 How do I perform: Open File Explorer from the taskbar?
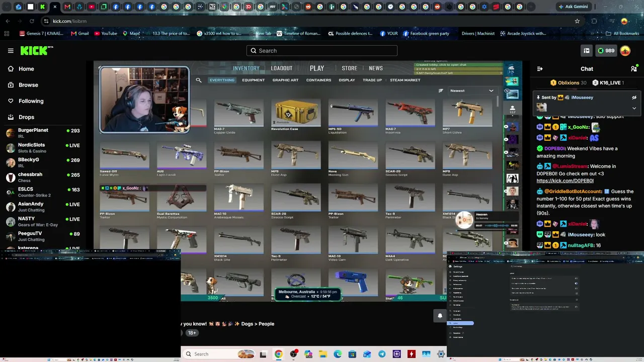[323, 354]
